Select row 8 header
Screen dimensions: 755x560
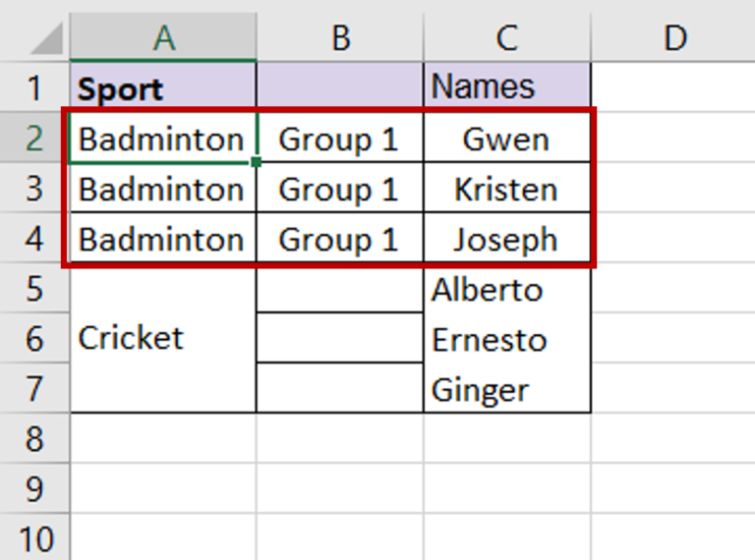click(35, 438)
